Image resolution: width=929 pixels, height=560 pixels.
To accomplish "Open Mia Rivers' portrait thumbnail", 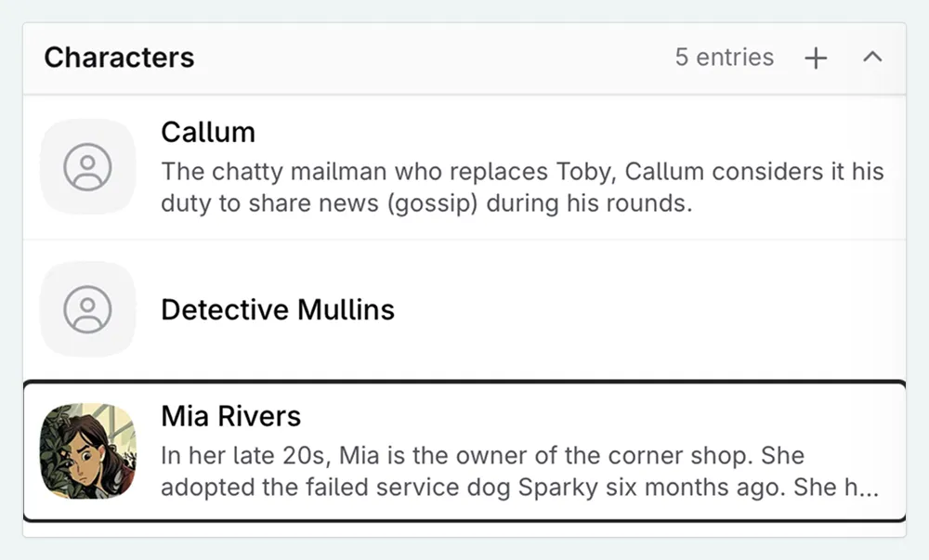I will [88, 451].
